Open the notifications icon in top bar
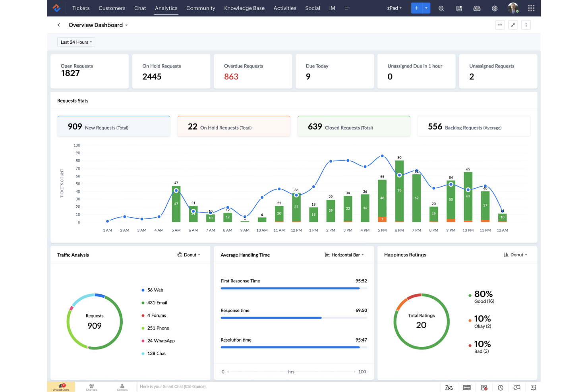This screenshot has width=588, height=392. point(459,8)
